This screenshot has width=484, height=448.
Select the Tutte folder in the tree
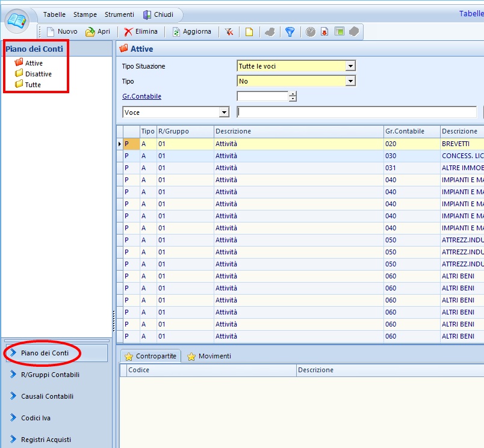(33, 85)
